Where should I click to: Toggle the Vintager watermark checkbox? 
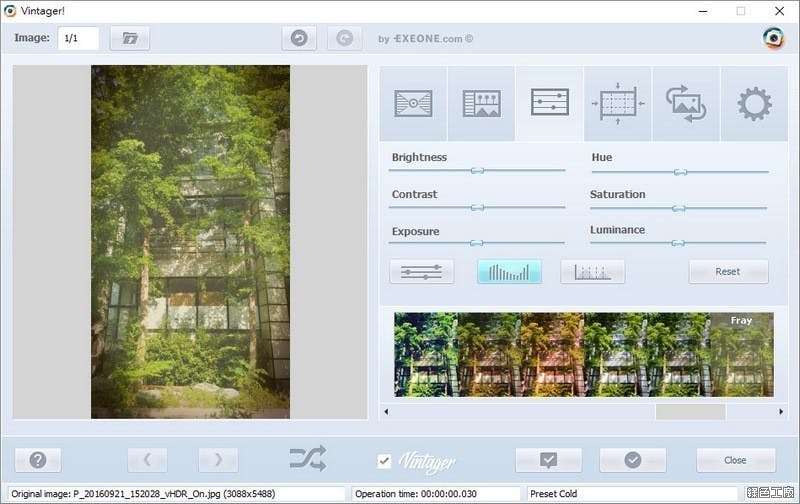click(x=384, y=461)
